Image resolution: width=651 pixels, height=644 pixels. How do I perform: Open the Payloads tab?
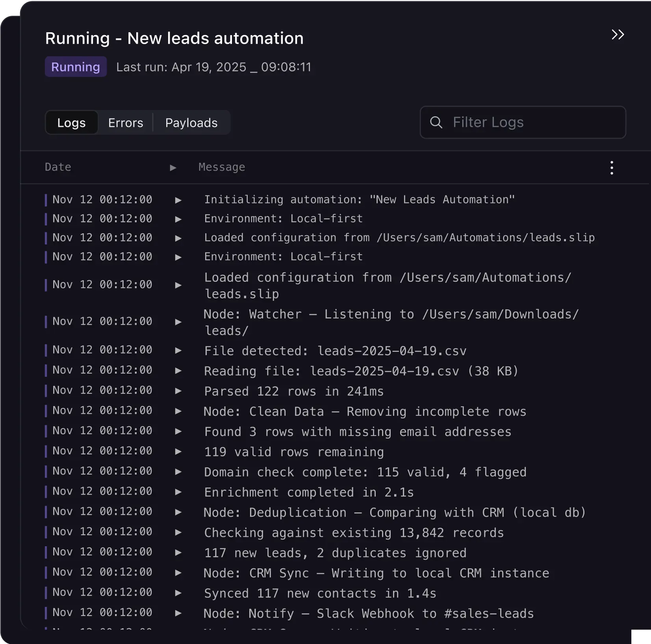191,123
